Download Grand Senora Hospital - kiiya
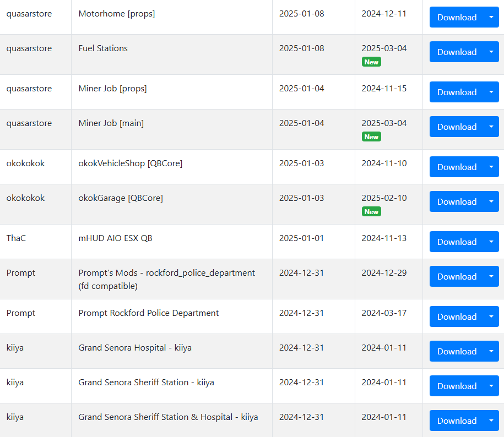504x437 pixels. pos(457,351)
